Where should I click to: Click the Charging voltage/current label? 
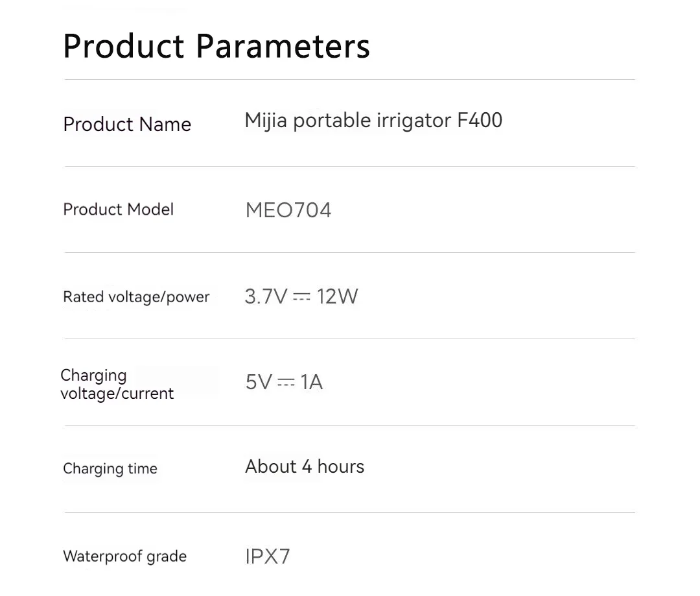click(x=117, y=385)
